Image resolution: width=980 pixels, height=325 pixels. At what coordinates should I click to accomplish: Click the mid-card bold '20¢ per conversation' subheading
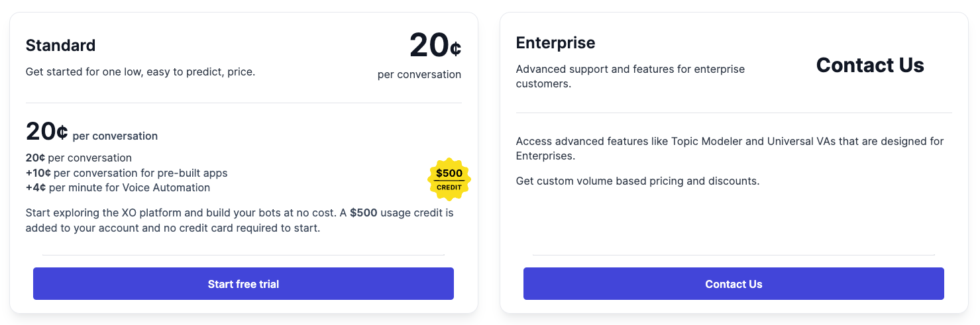click(x=91, y=133)
